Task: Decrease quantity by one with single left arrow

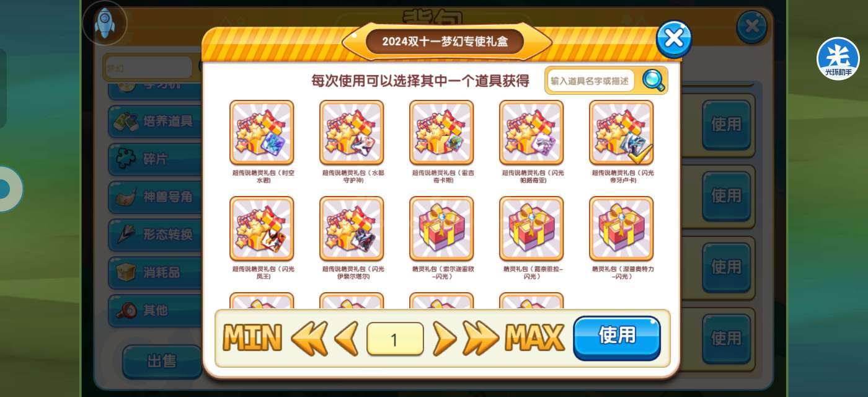Action: click(346, 339)
